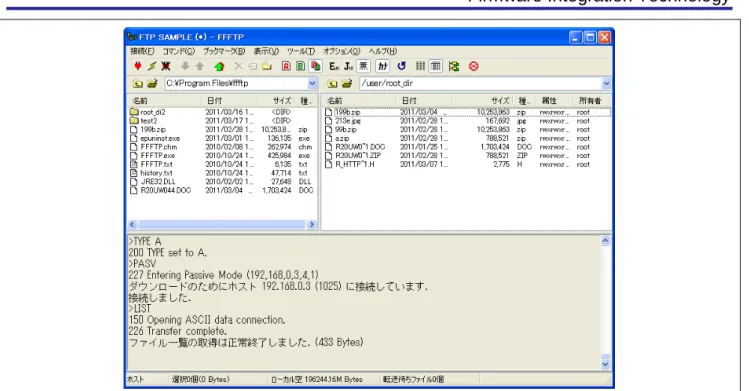
Task: Open the ツール(T) menu
Action: click(301, 51)
